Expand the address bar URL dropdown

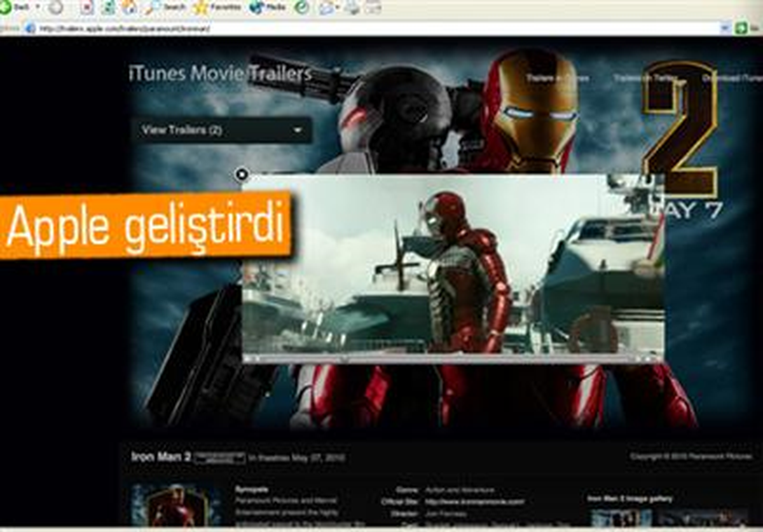[x=725, y=28]
